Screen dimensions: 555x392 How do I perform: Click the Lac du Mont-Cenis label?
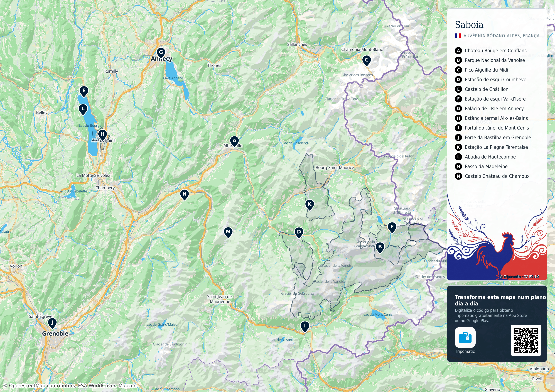[378, 315]
